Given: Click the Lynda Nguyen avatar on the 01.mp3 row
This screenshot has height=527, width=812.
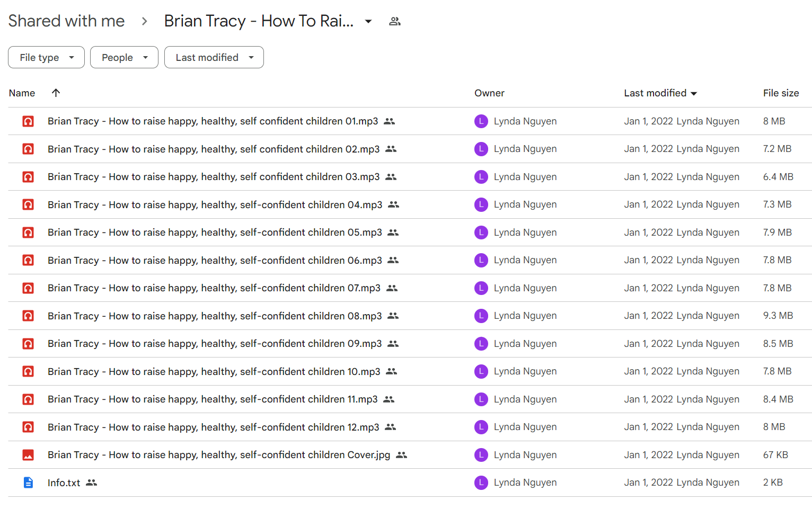Looking at the screenshot, I should [481, 121].
